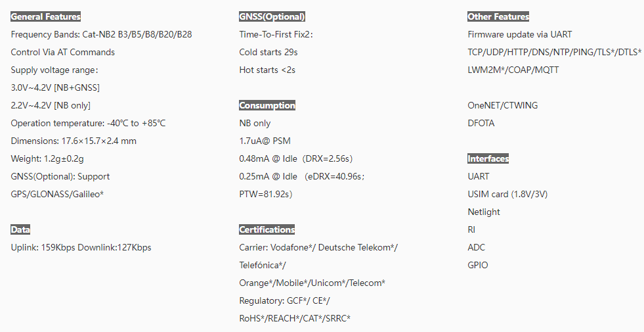Click the Regulatory GCF*/ CE*/ line
The image size is (644, 332).
point(285,300)
